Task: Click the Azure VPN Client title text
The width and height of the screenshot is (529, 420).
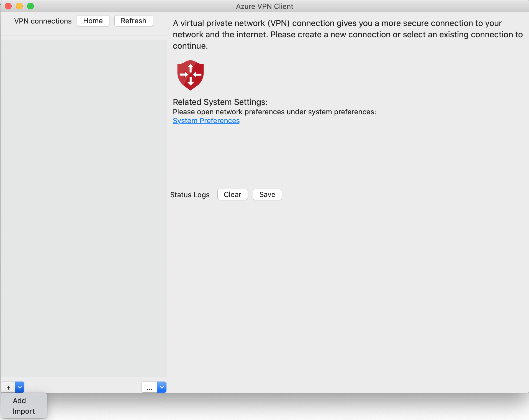Action: [x=264, y=6]
